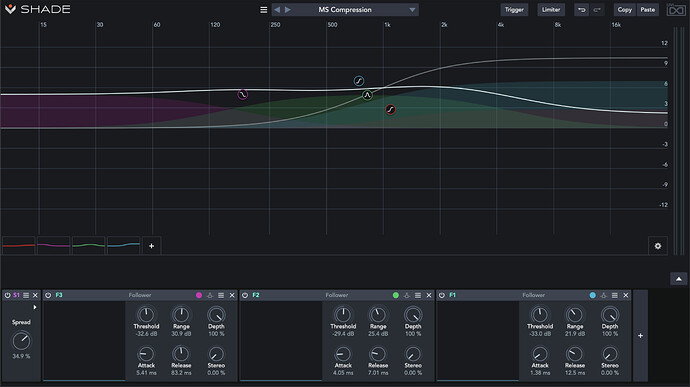Screen dimensions: 690x387
Task: Click the blue shelf filter node
Action: (359, 81)
